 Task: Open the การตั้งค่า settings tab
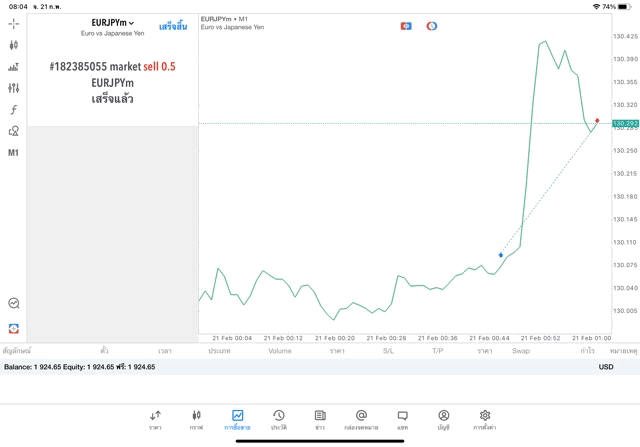[x=484, y=419]
